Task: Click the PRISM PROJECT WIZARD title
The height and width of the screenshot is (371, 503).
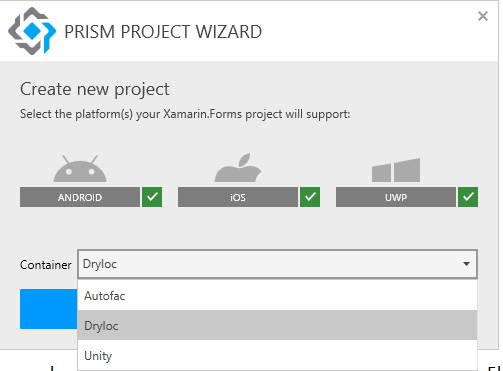Action: (163, 32)
